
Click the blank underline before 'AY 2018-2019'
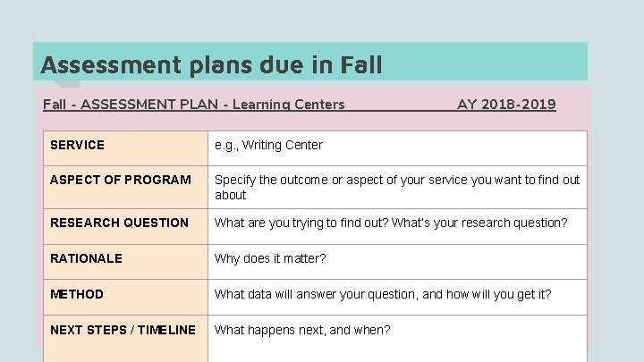[x=401, y=106]
